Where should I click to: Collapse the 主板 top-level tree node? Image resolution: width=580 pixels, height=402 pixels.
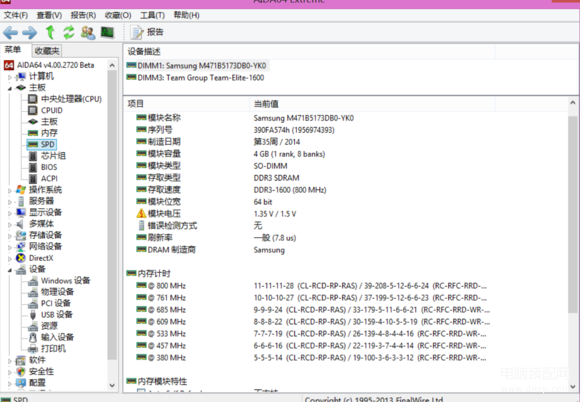10,88
